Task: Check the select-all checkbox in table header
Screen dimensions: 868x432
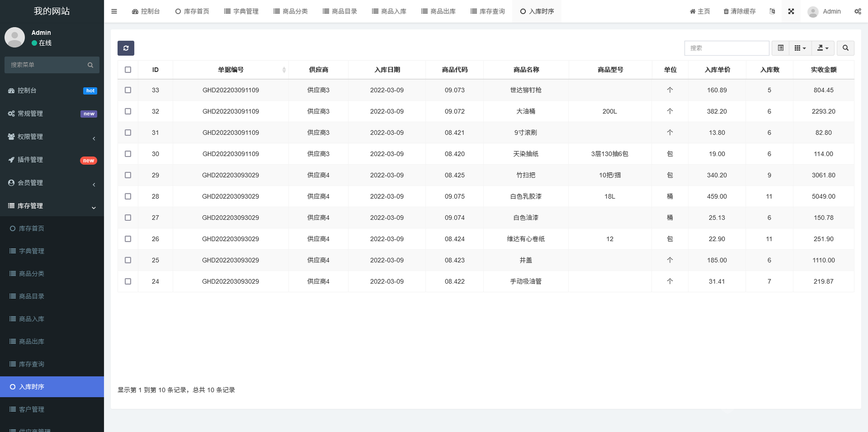Action: pos(128,70)
